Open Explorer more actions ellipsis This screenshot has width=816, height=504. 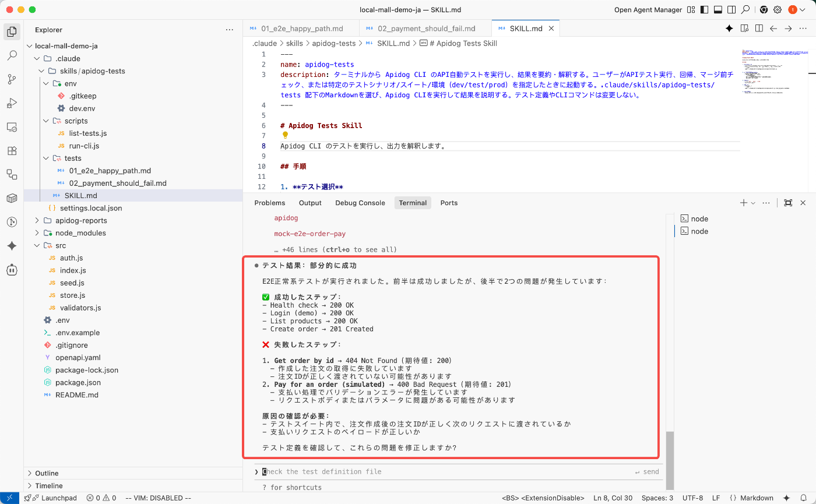[x=230, y=30]
